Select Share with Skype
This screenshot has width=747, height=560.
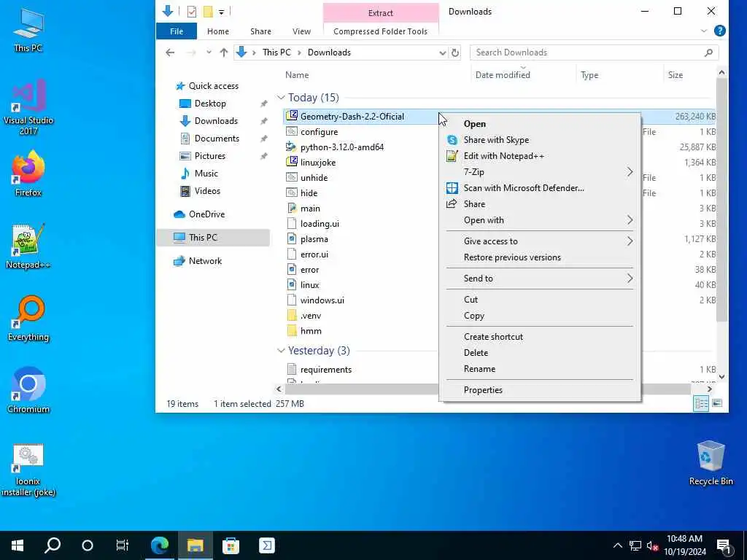click(x=539, y=140)
